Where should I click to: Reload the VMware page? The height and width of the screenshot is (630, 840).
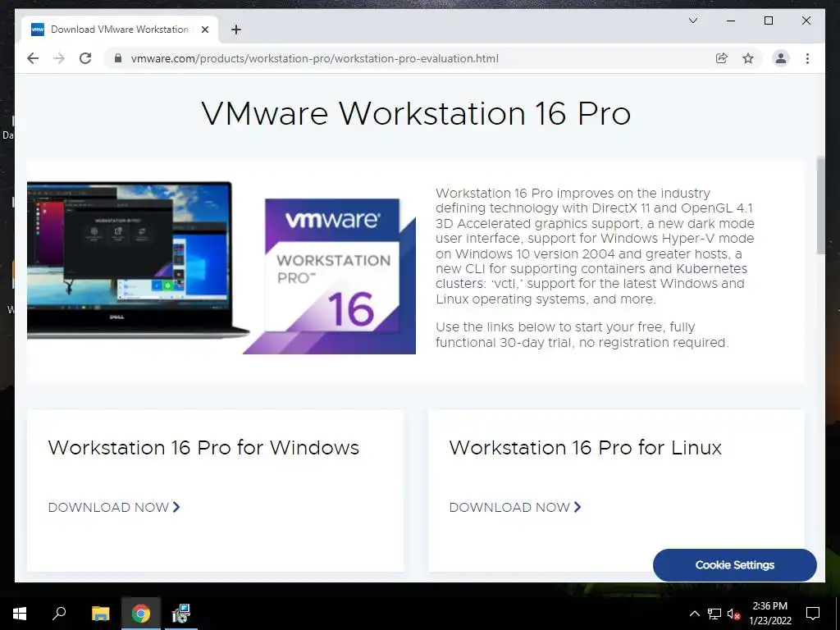coord(85,58)
